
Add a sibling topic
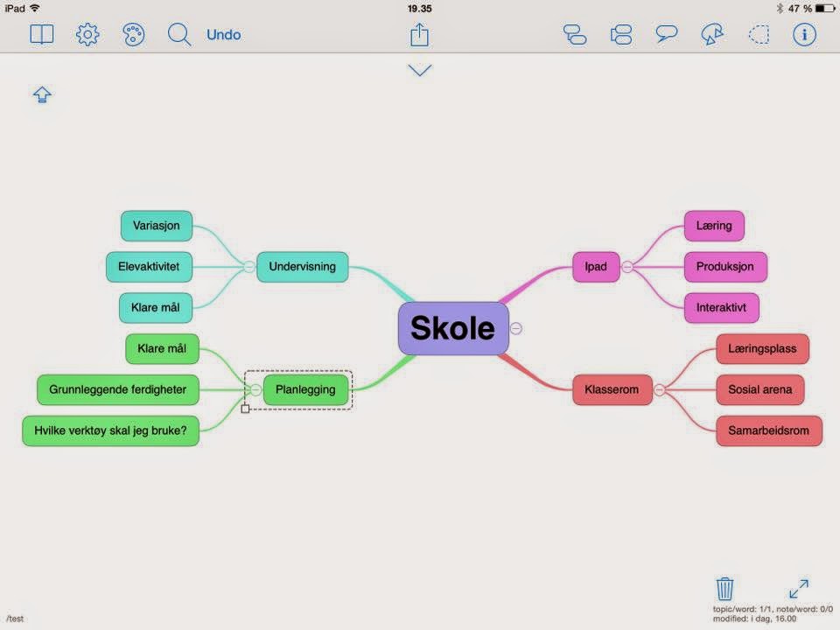tap(620, 34)
